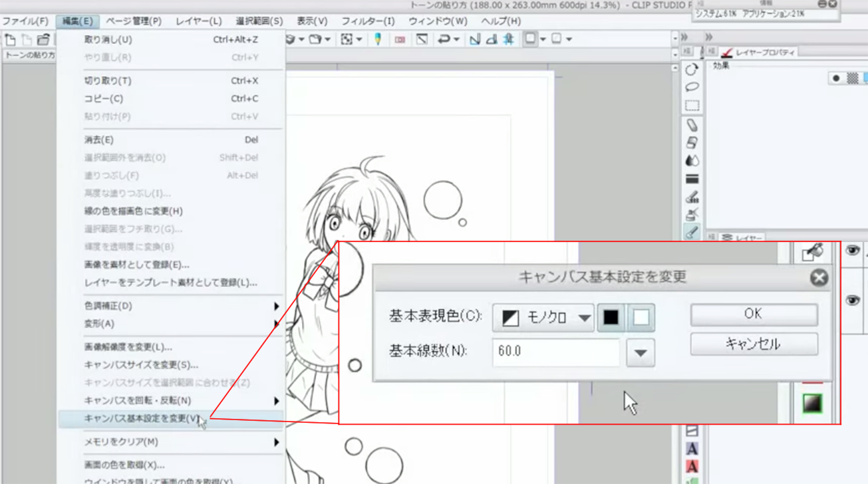Open the ページ管理(P) menu
The image size is (868, 484).
tap(134, 21)
